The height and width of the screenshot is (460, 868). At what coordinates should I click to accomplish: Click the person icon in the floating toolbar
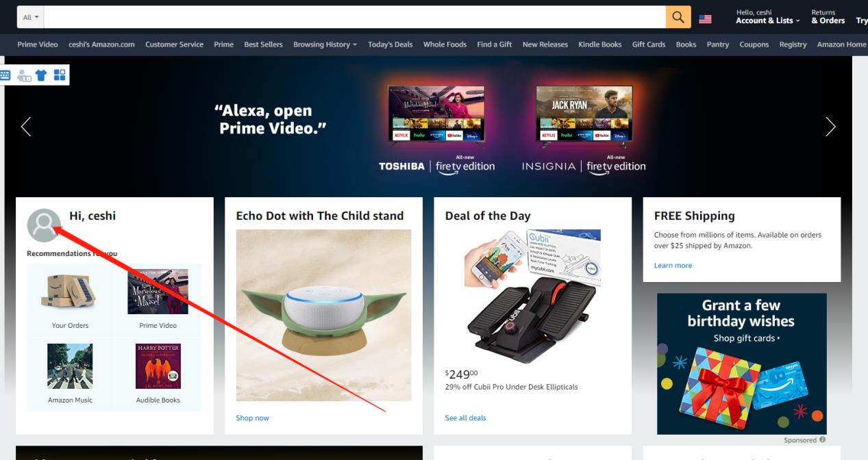[x=23, y=75]
